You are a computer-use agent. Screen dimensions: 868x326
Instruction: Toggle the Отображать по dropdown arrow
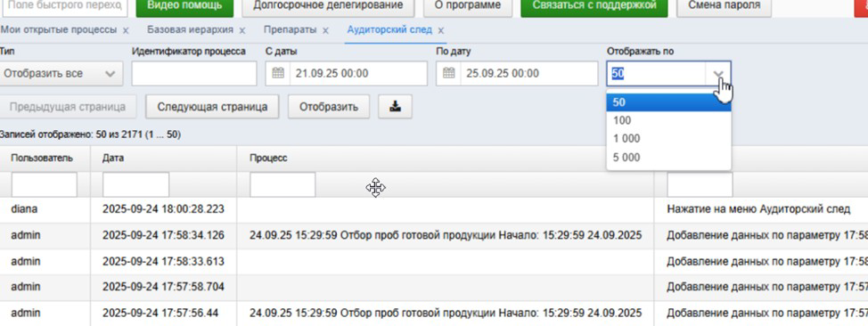[x=718, y=74]
